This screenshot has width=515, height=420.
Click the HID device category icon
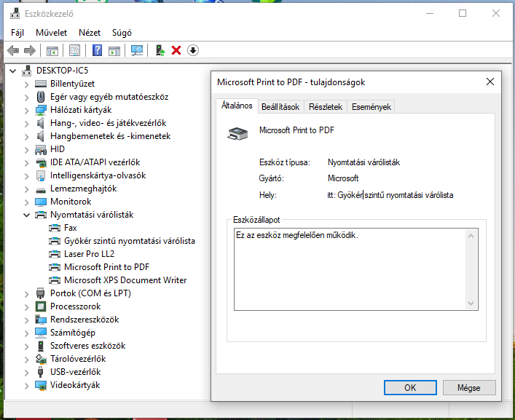(41, 149)
